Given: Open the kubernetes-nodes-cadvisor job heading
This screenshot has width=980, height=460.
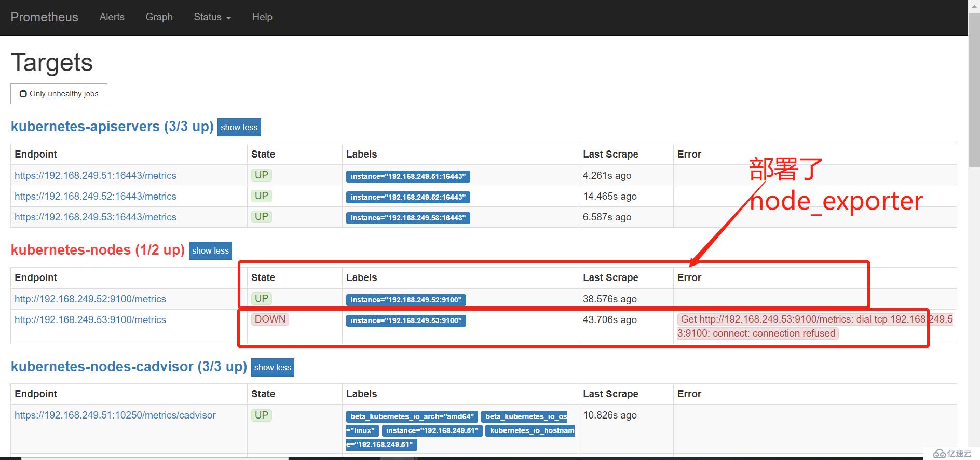Looking at the screenshot, I should (x=129, y=367).
